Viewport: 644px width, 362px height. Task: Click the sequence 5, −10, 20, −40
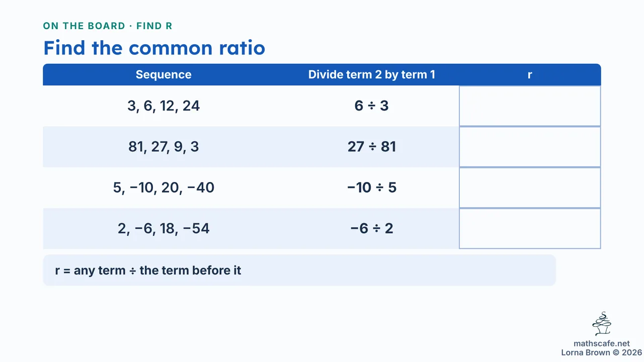164,188
